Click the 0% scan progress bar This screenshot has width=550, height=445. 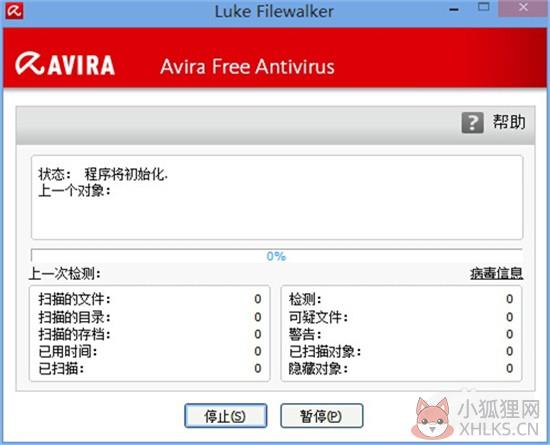point(277,256)
